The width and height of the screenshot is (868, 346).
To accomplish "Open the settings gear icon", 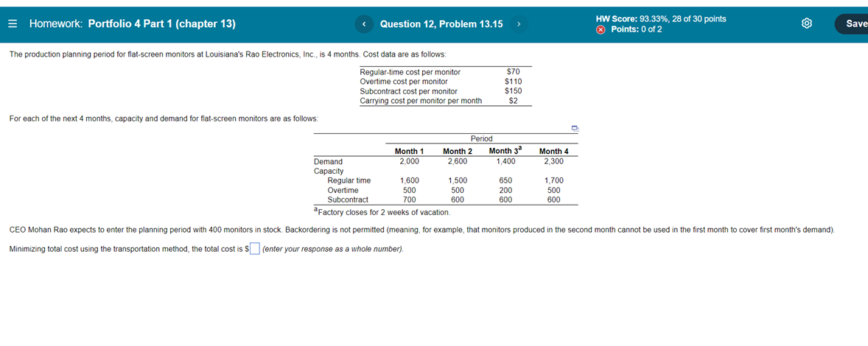I will tap(807, 24).
